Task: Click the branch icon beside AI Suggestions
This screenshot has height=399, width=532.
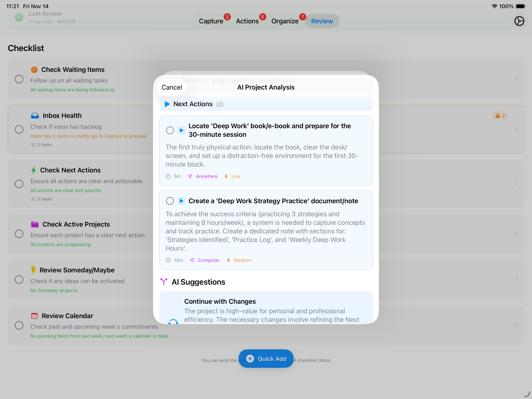Action: point(164,282)
